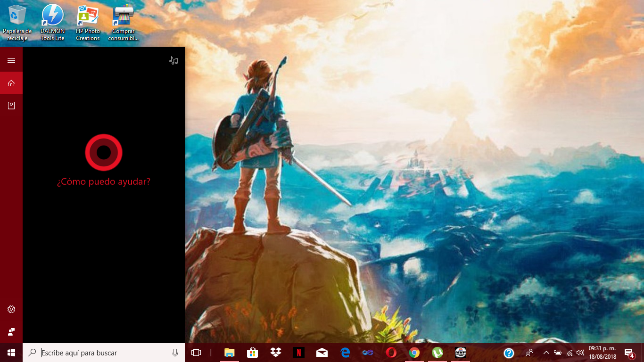Open uTorrent from the taskbar
This screenshot has height=362, width=644.
tap(437, 353)
